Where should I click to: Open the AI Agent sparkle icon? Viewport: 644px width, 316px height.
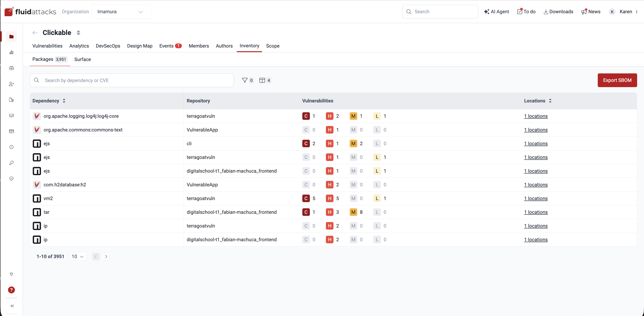click(x=486, y=12)
